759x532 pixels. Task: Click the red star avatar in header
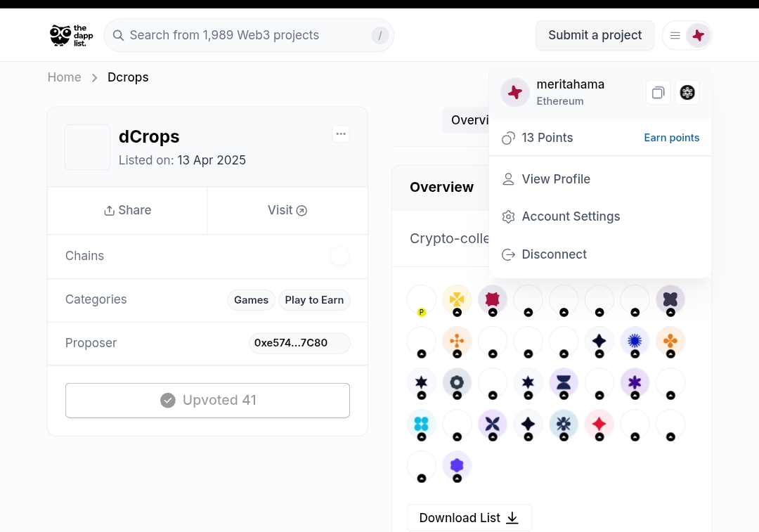tap(698, 35)
